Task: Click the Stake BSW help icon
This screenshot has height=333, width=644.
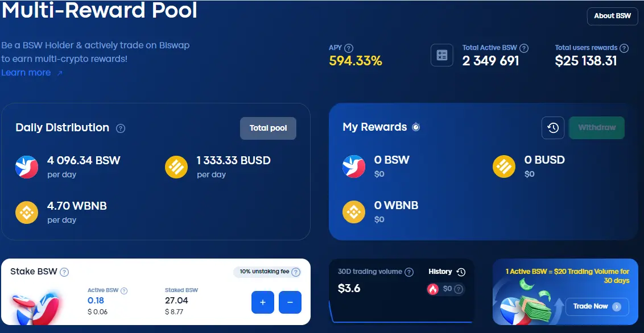Action: tap(64, 272)
